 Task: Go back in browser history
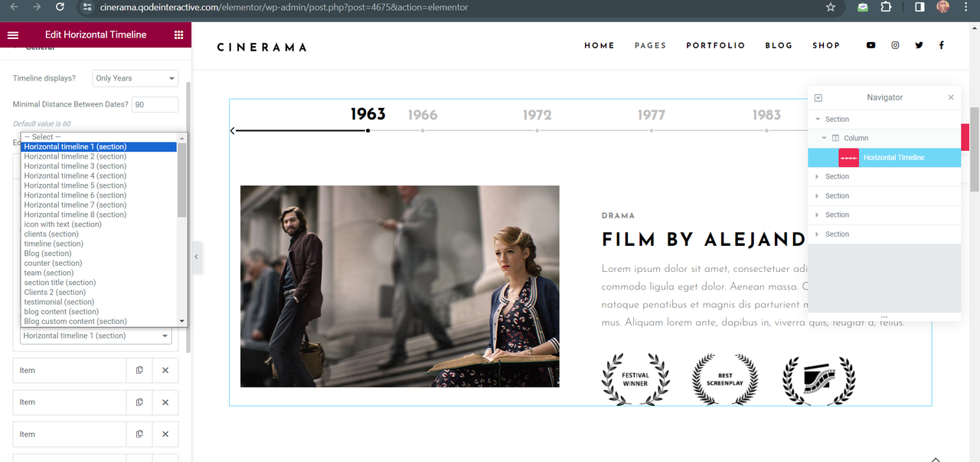[x=14, y=7]
